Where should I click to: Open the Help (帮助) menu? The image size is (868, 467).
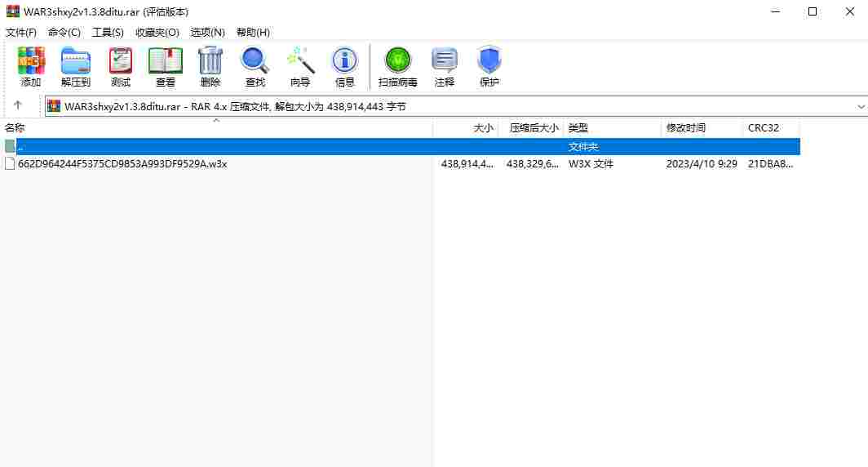click(253, 32)
